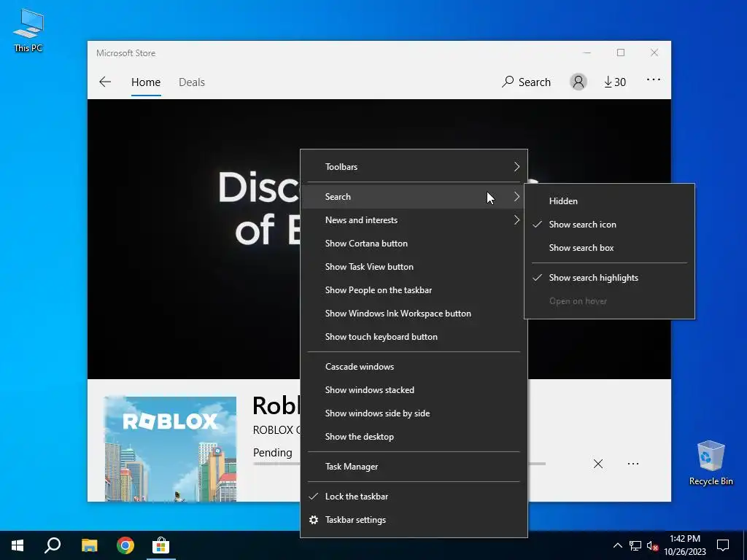Click the Roblox download progress bar
The height and width of the screenshot is (560, 747).
point(276,463)
